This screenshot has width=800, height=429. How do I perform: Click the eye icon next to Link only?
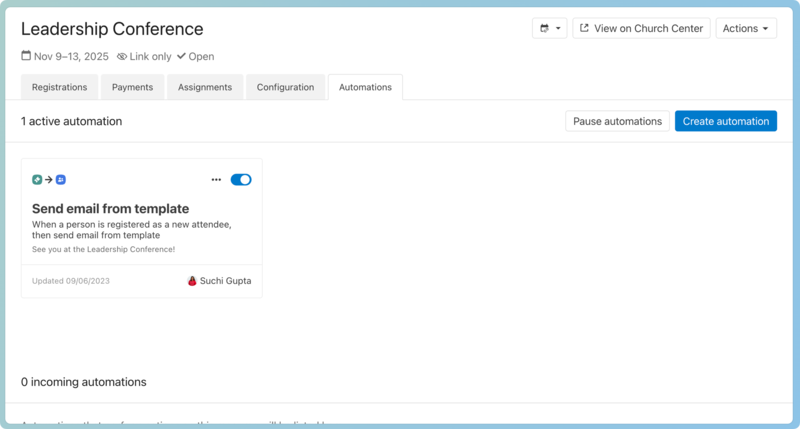[122, 57]
